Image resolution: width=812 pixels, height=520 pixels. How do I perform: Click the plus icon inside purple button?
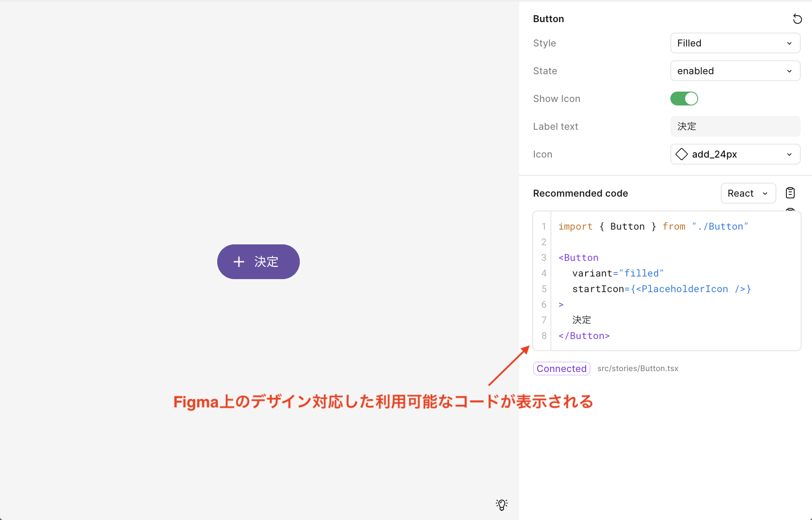pos(239,262)
